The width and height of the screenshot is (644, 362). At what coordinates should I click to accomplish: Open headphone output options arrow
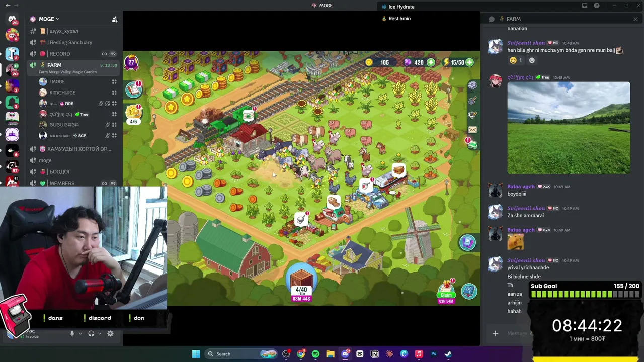click(100, 334)
